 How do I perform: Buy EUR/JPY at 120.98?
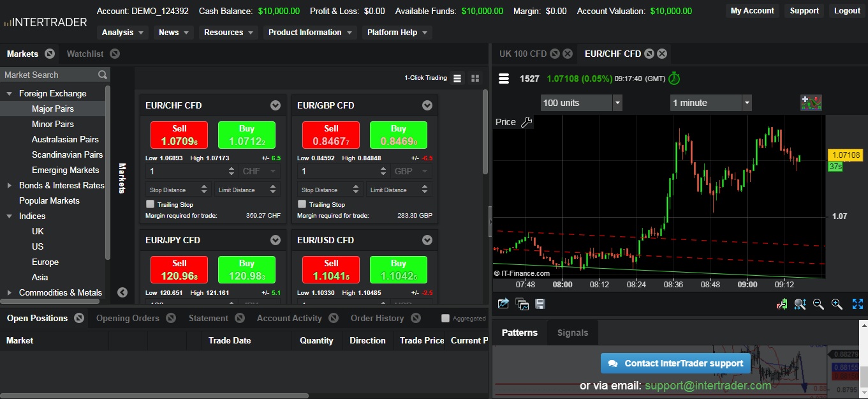point(247,269)
